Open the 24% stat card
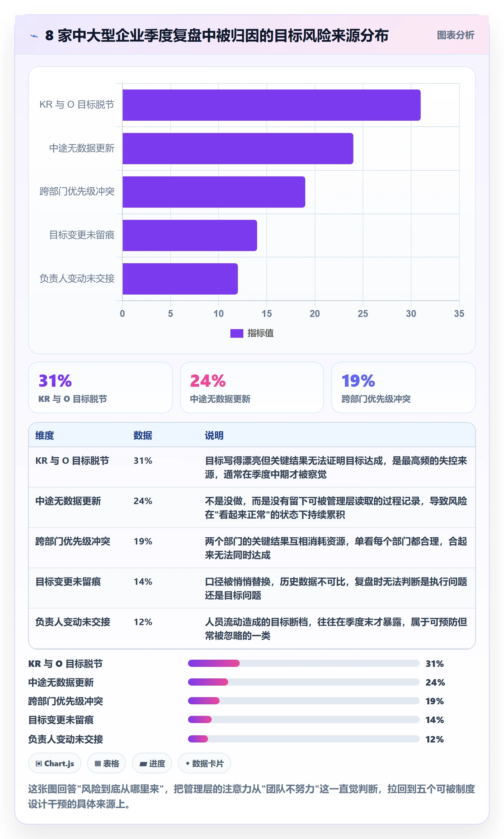Image resolution: width=504 pixels, height=839 pixels. [x=252, y=387]
